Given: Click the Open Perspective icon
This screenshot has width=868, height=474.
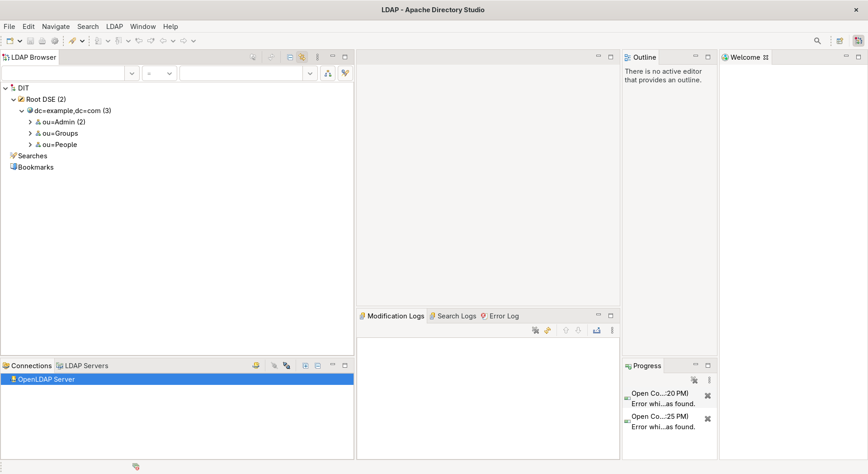Looking at the screenshot, I should pyautogui.click(x=840, y=41).
